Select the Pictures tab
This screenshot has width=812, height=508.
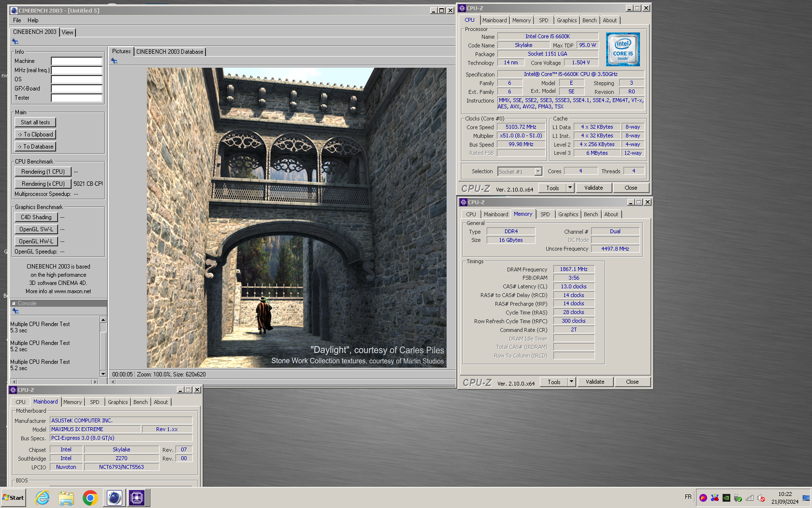[x=121, y=51]
